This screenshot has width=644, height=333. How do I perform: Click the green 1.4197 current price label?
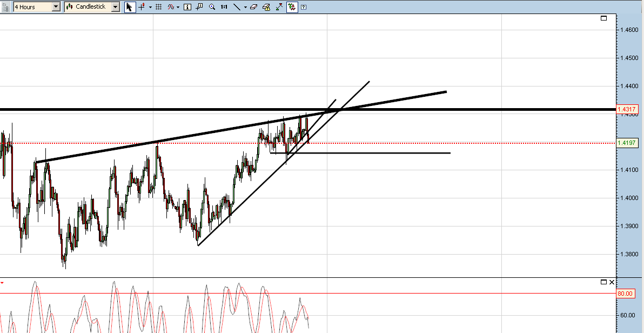tap(627, 143)
